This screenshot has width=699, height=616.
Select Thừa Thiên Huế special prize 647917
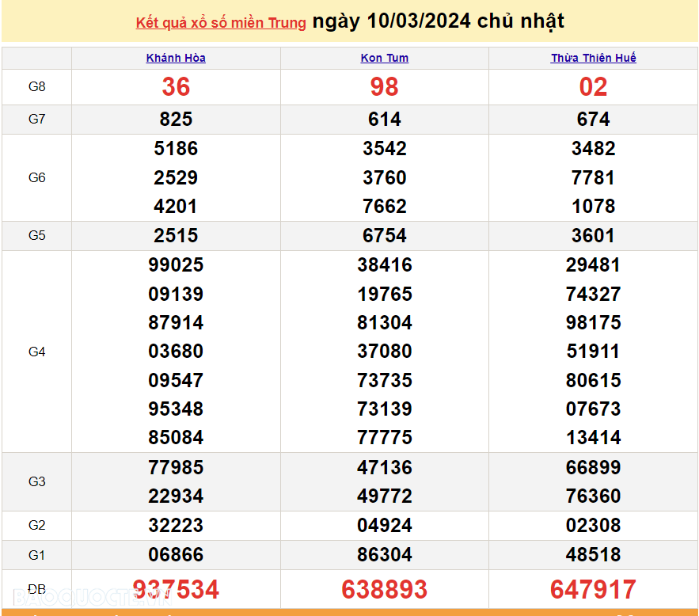[x=594, y=589]
